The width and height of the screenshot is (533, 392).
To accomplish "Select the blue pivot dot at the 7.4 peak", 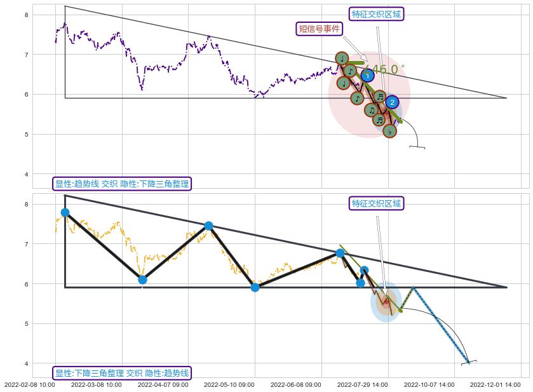I will coord(208,226).
